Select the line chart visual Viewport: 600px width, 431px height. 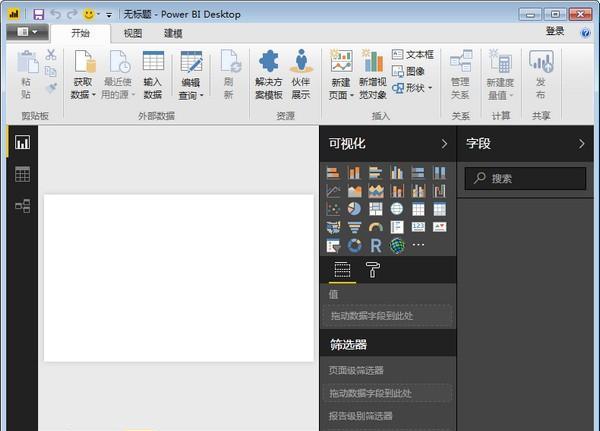pyautogui.click(x=333, y=191)
